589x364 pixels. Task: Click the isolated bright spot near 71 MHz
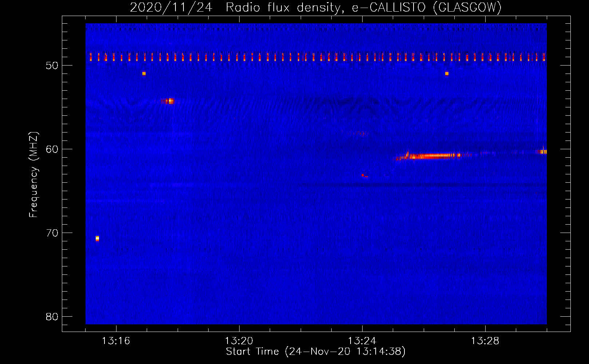tap(97, 238)
